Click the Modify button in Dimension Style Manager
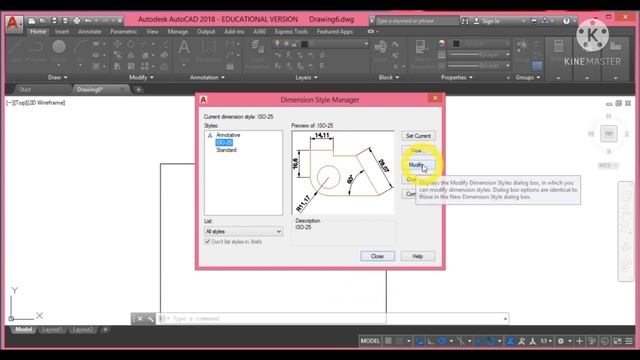The image size is (640, 360). tap(418, 165)
